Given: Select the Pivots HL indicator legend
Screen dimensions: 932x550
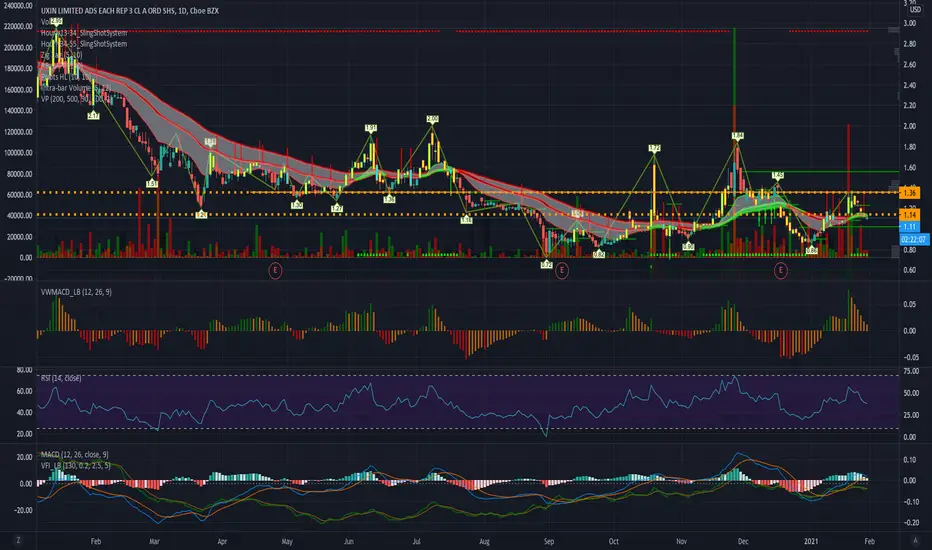Looking at the screenshot, I should pyautogui.click(x=65, y=77).
